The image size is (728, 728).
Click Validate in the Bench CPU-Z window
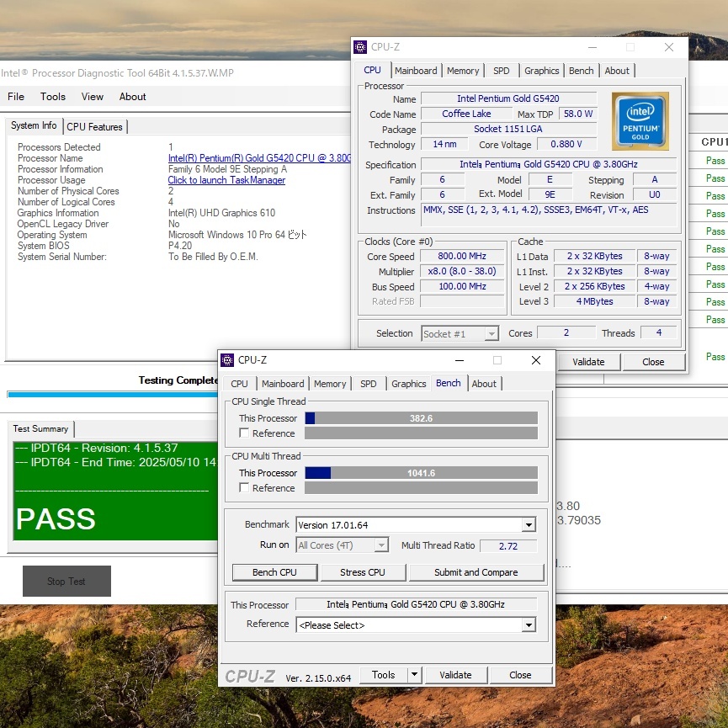coord(456,675)
